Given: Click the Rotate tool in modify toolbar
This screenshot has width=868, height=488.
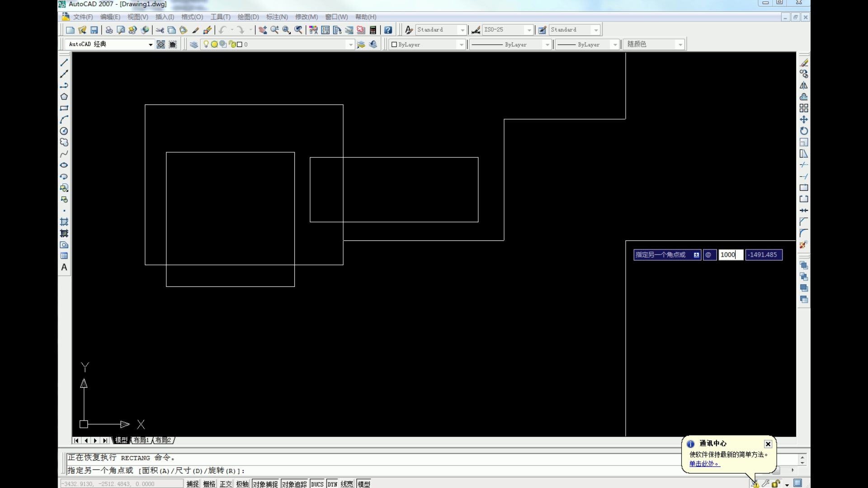Looking at the screenshot, I should pos(804,131).
